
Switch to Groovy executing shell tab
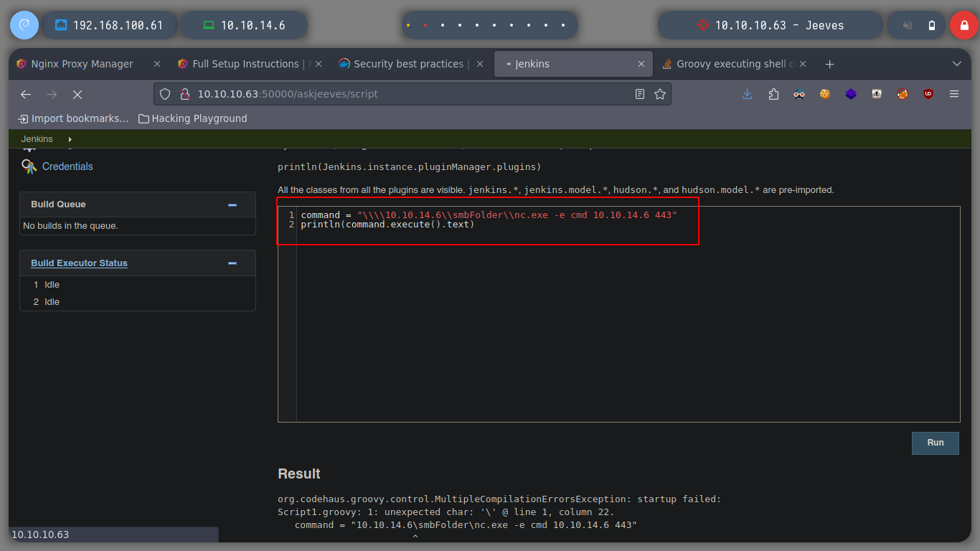click(727, 64)
